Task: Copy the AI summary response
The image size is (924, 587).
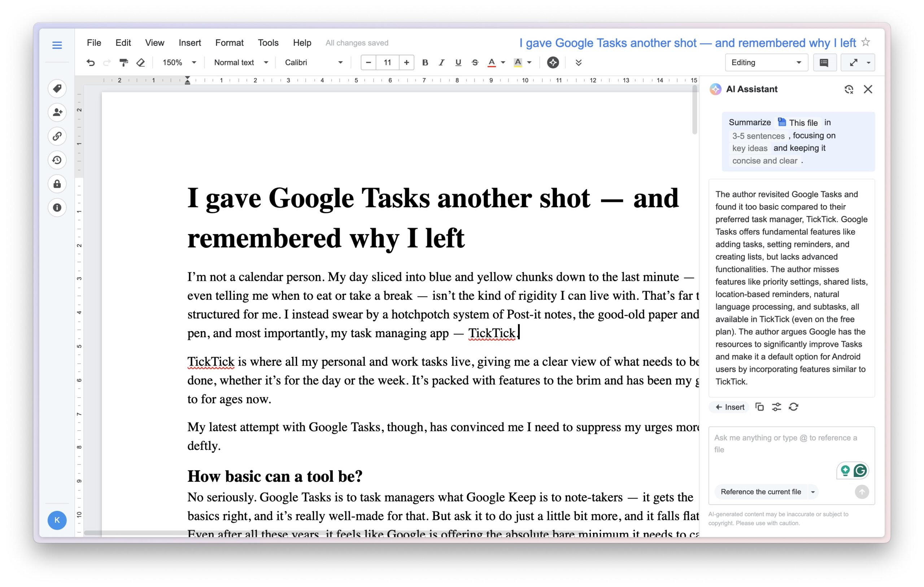Action: (759, 407)
